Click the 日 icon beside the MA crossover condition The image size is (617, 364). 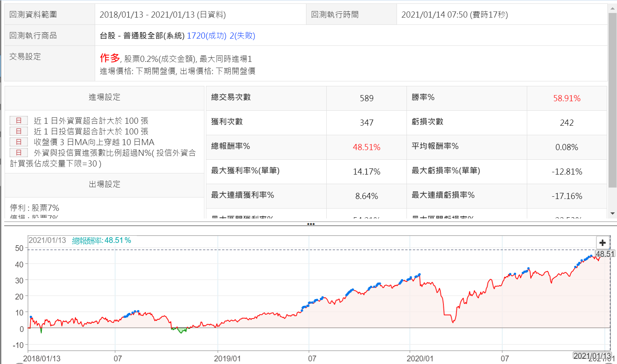point(19,142)
